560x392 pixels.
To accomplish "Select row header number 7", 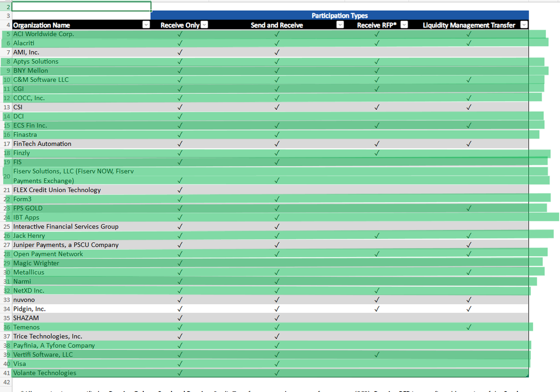I will click(x=6, y=52).
